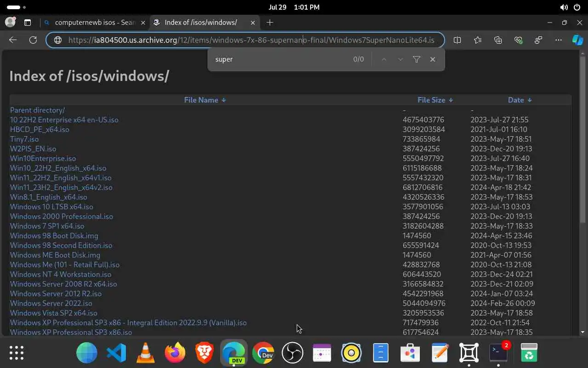Sort listing by File Name
588x368 pixels.
point(205,100)
